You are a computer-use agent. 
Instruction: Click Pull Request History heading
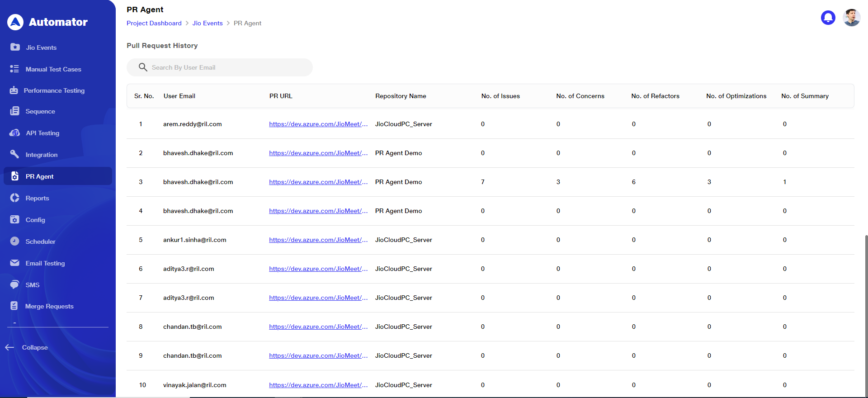(162, 46)
